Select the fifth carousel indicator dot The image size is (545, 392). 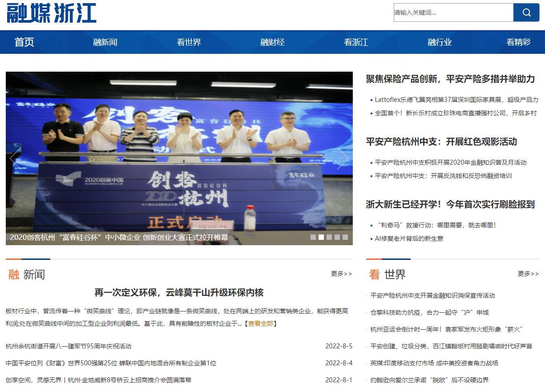pos(345,237)
